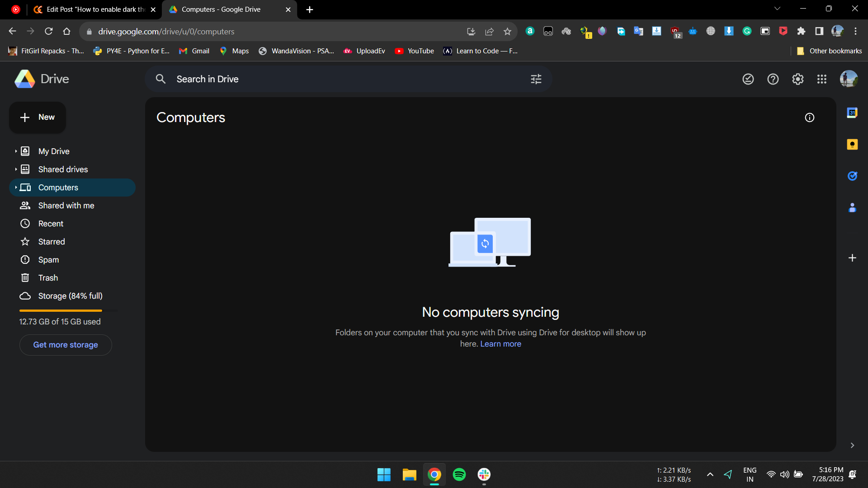Click the storage usage progress bar

[x=68, y=311]
